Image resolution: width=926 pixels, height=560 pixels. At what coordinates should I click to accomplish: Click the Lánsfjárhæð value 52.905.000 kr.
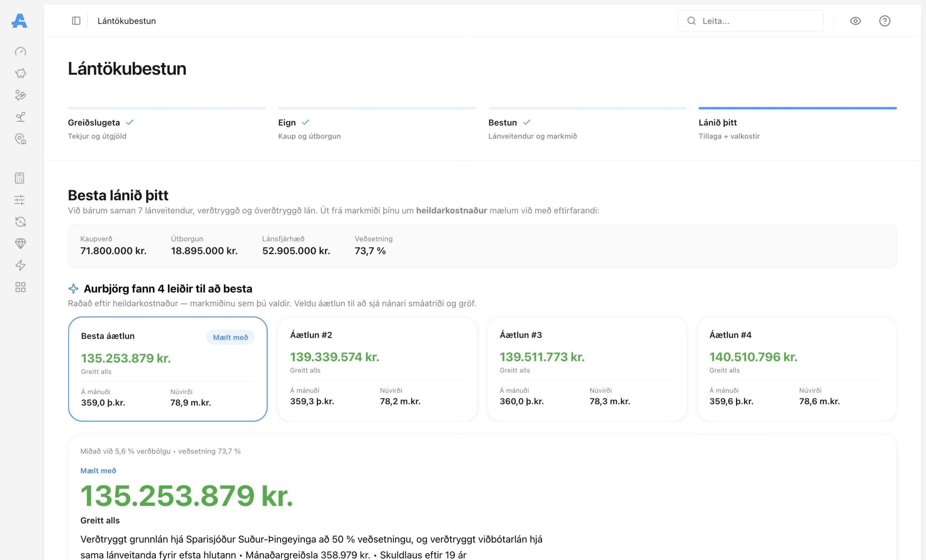(x=296, y=251)
